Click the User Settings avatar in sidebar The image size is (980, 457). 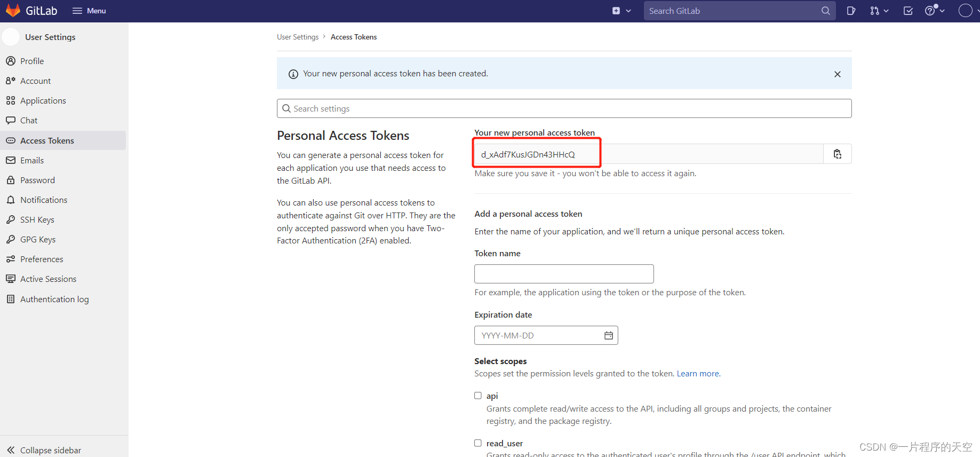11,37
